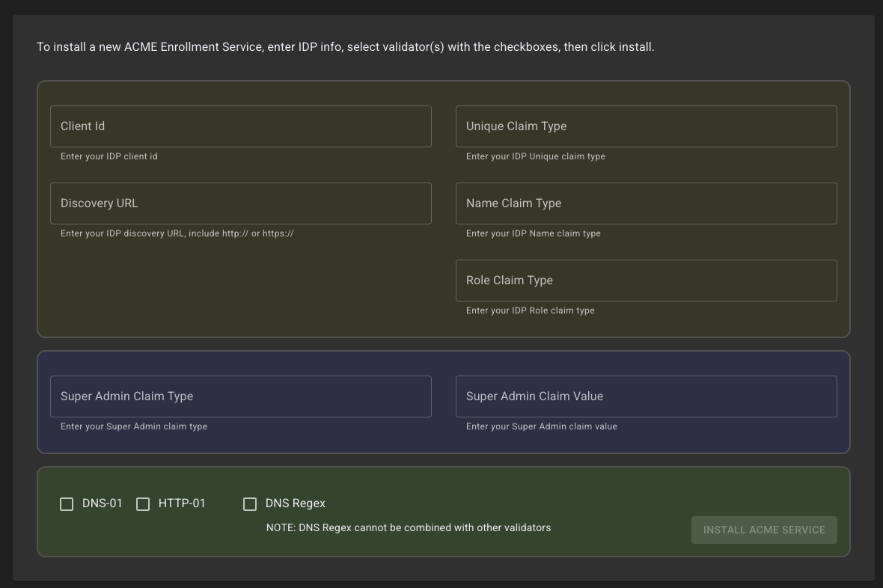The width and height of the screenshot is (883, 588).
Task: Click the "Enter your IDP client id" hint
Action: pyautogui.click(x=109, y=156)
